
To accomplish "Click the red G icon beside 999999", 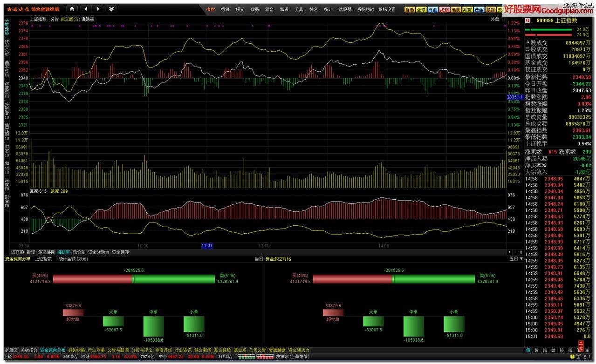I will [527, 20].
